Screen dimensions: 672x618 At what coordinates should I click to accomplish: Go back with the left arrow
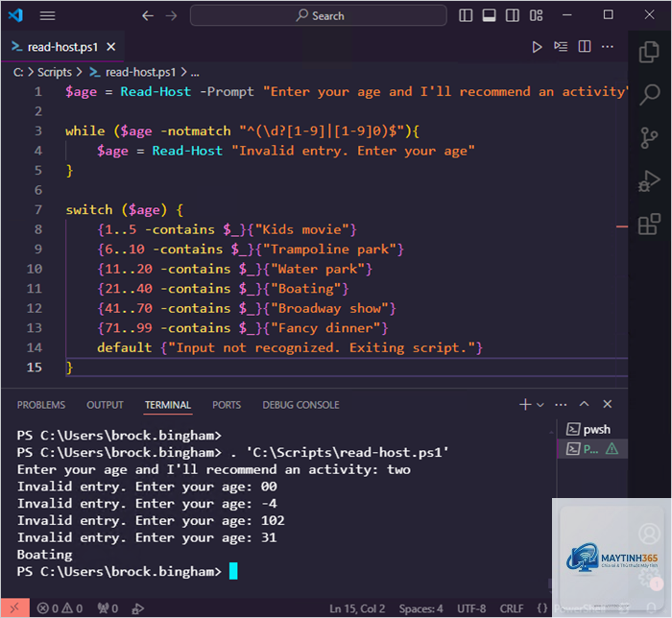pos(148,16)
